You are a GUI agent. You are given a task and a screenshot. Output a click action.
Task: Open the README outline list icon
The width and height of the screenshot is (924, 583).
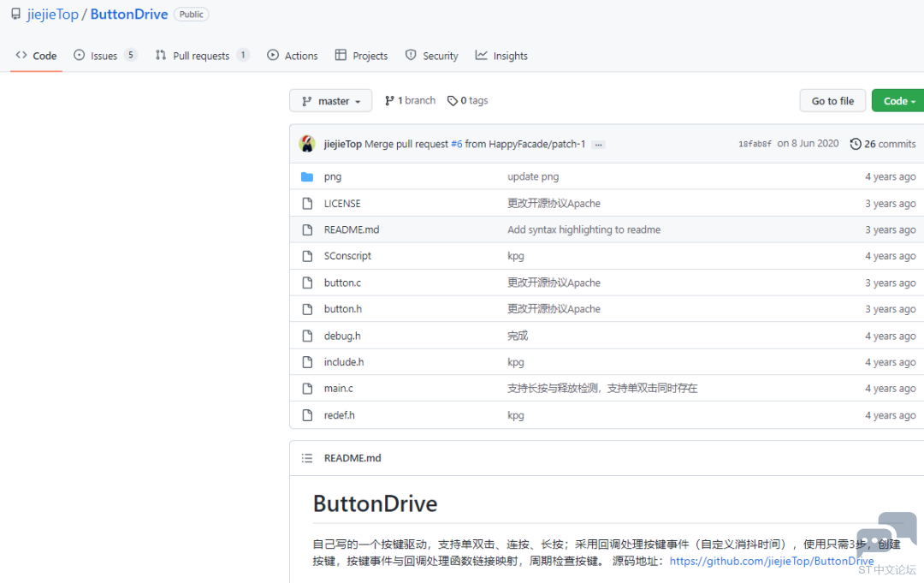pyautogui.click(x=307, y=458)
